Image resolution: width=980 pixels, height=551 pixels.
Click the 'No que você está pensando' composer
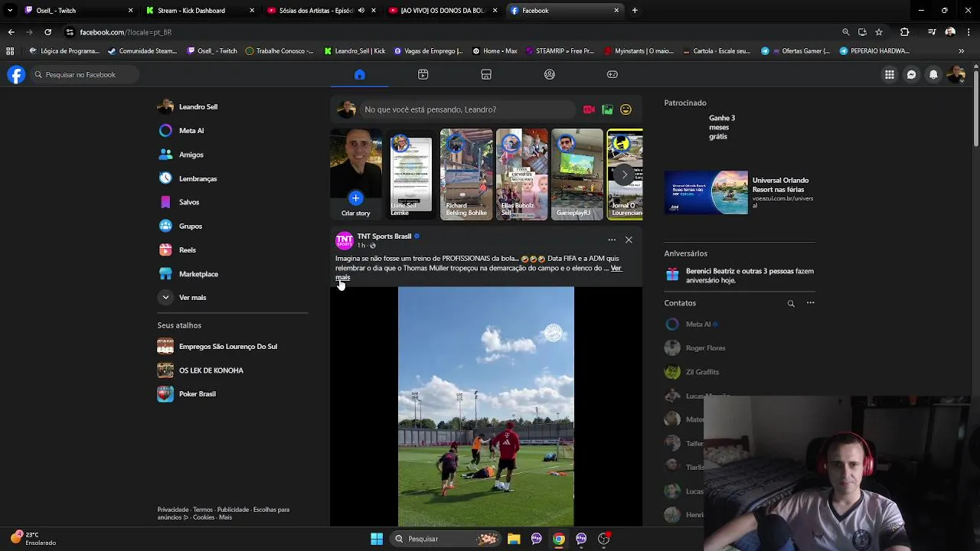coord(467,109)
